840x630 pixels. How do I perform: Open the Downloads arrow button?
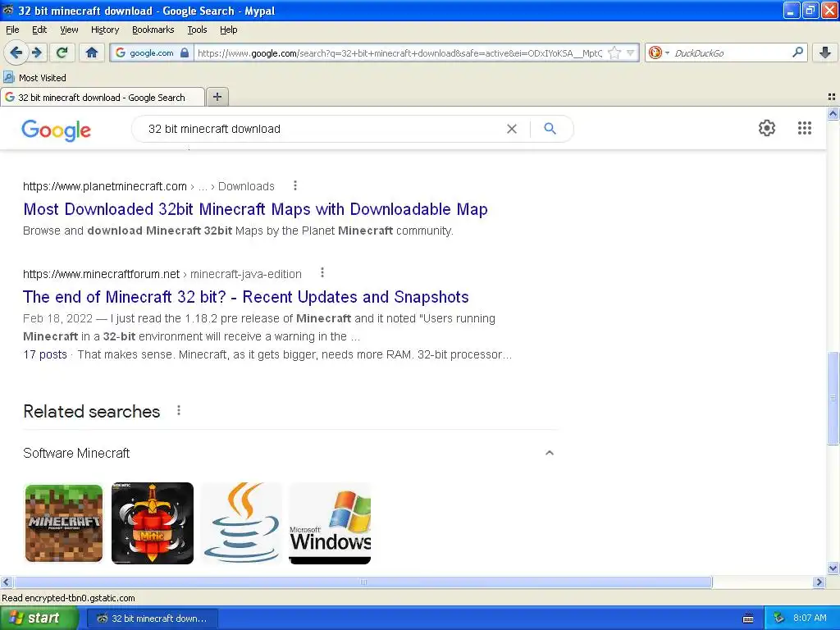point(825,52)
